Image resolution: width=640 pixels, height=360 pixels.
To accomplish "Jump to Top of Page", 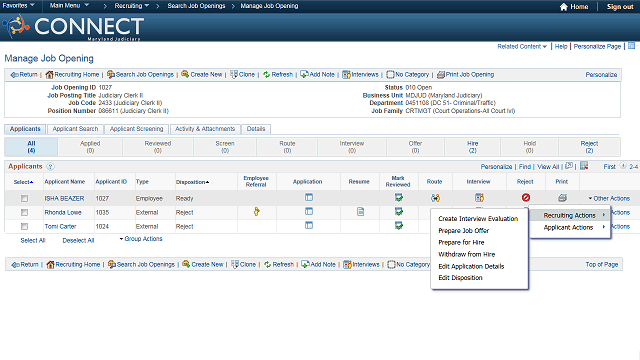I will click(602, 264).
